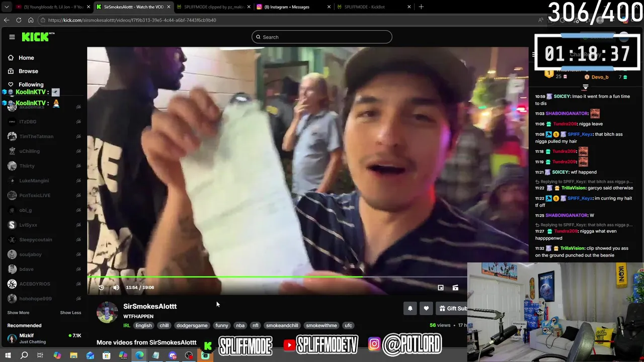644x362 pixels.
Task: Select the nba tag
Action: [x=240, y=325]
